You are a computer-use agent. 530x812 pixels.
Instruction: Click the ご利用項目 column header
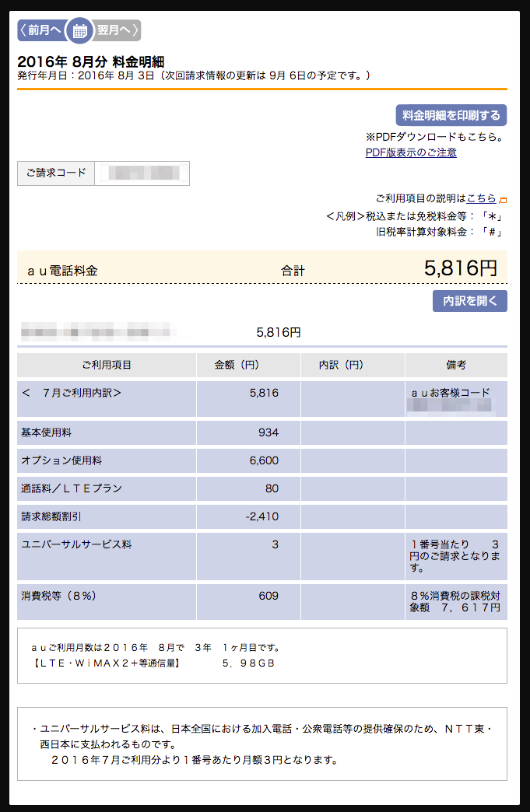[107, 365]
